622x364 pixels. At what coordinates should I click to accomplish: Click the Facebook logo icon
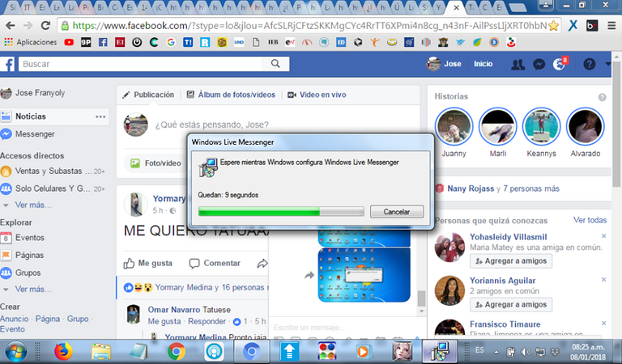pyautogui.click(x=7, y=64)
